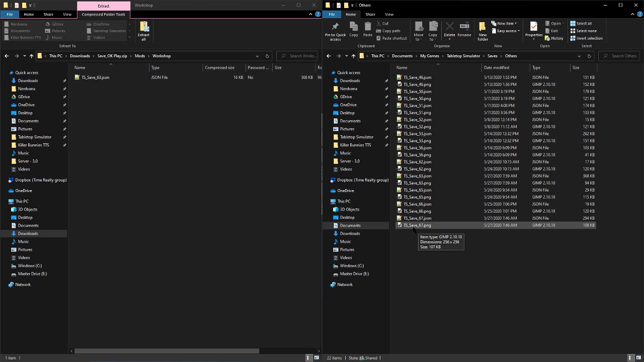Open the Easy access dropdown
644x362 pixels.
tap(506, 31)
